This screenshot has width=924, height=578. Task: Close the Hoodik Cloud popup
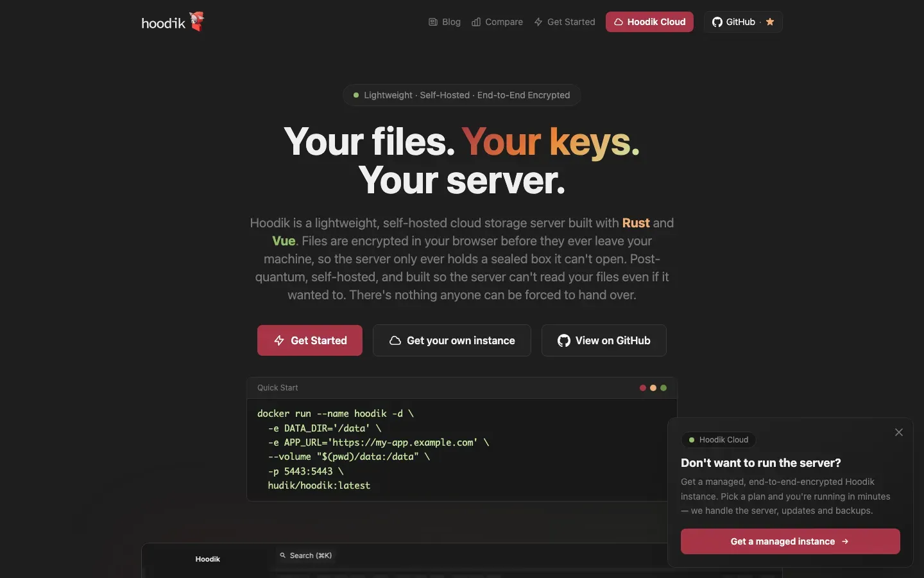tap(899, 432)
